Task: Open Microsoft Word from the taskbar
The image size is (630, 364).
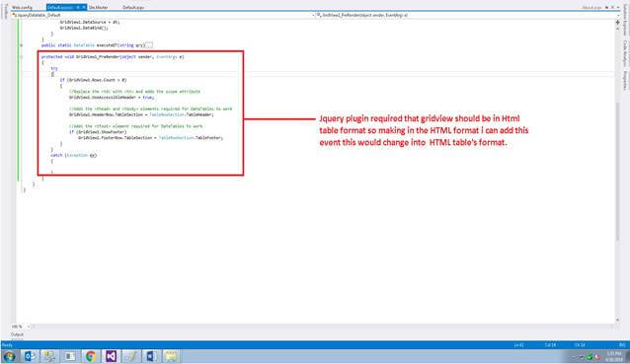Action: [151, 356]
